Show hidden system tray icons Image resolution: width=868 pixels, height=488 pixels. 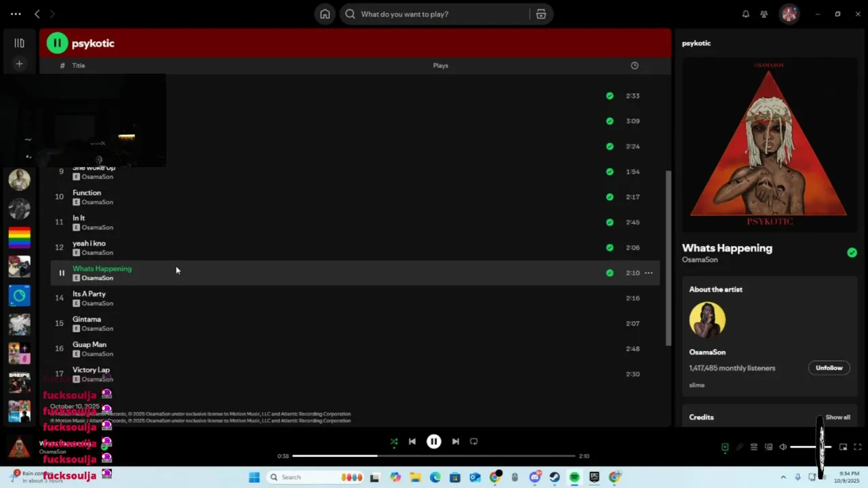(783, 477)
